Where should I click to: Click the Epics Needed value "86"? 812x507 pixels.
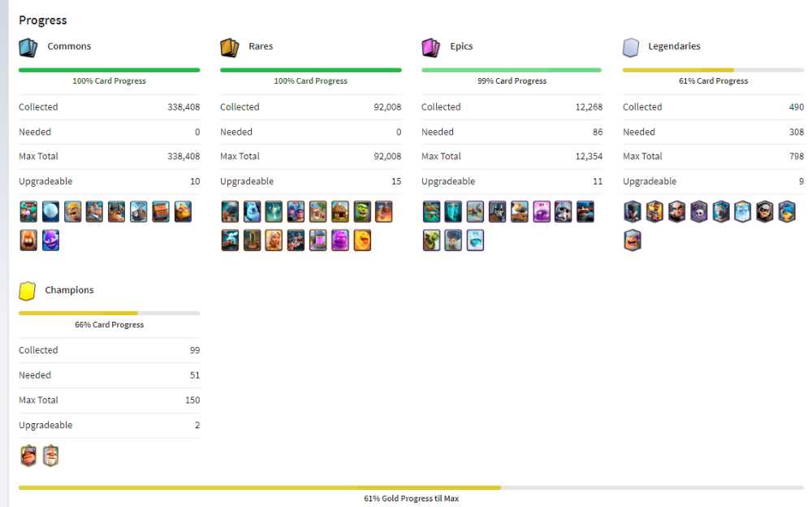coord(598,132)
